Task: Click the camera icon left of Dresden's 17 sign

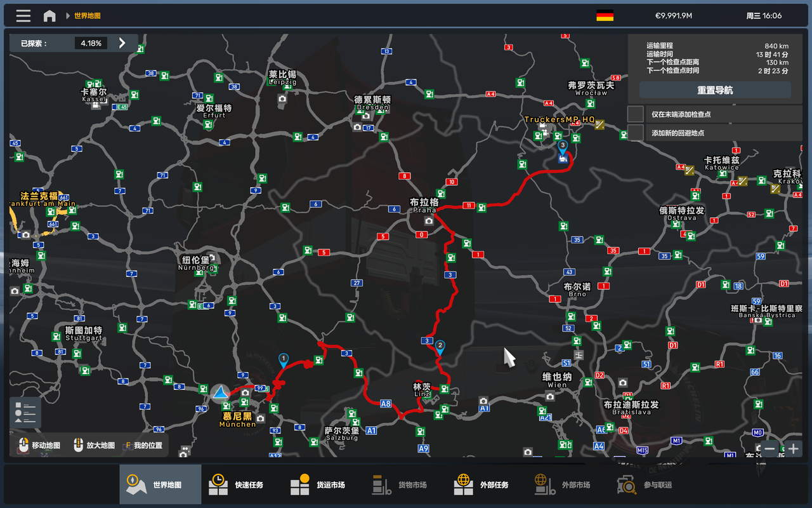Action: tap(357, 127)
